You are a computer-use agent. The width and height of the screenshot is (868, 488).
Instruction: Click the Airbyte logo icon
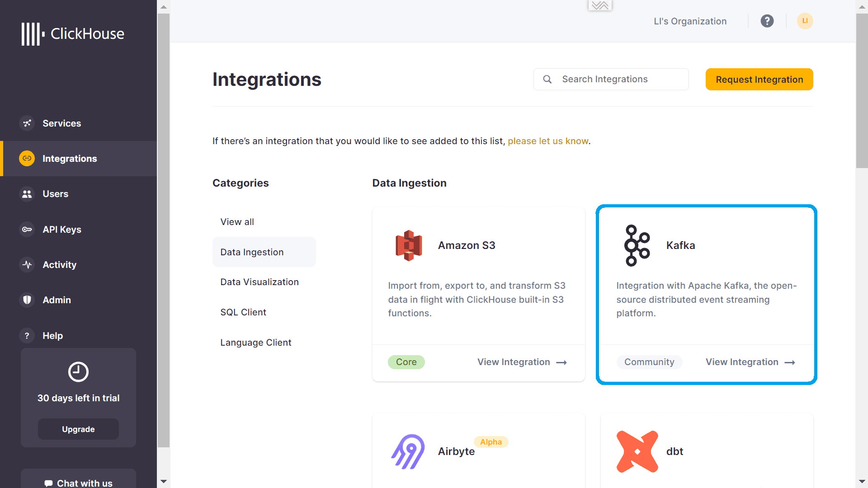point(408,451)
